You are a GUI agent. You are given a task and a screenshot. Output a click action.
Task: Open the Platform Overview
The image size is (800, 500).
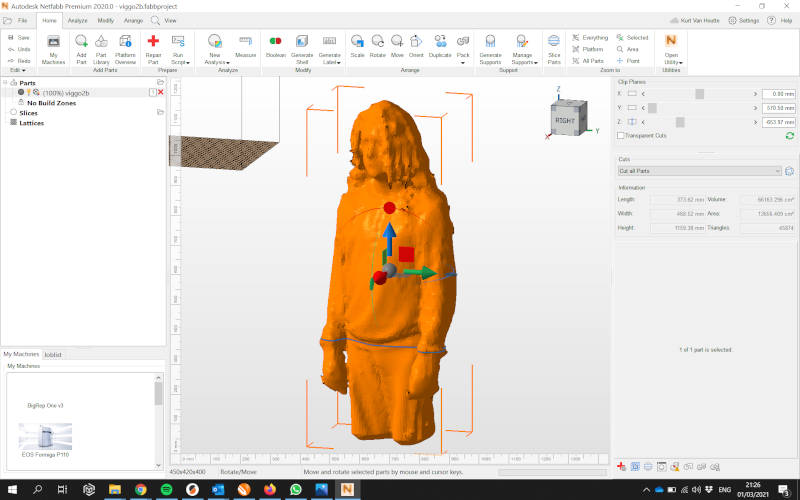125,49
